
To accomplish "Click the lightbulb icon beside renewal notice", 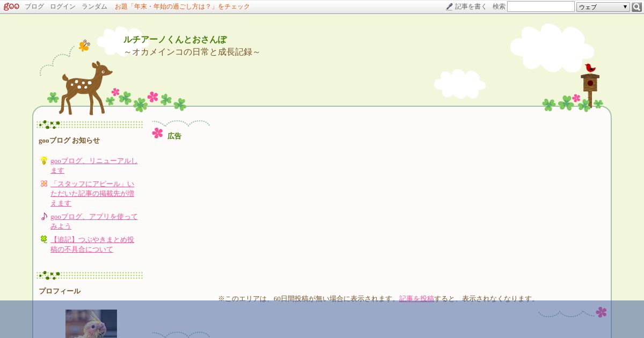I will [44, 160].
